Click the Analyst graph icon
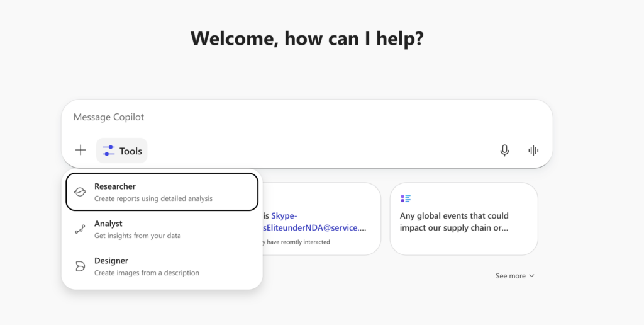This screenshot has width=644, height=325. pyautogui.click(x=80, y=229)
